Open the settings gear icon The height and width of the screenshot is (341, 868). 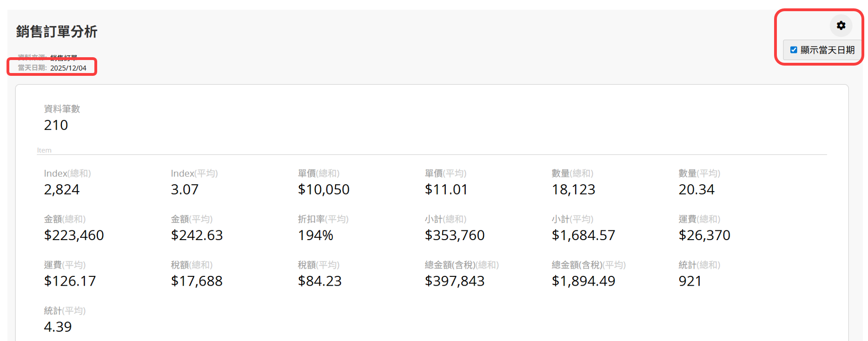click(841, 26)
